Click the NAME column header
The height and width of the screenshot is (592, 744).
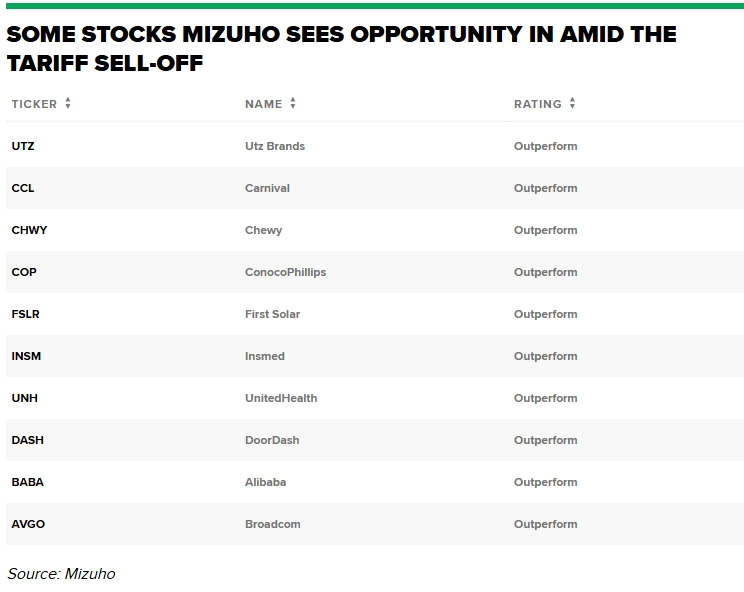tap(263, 104)
